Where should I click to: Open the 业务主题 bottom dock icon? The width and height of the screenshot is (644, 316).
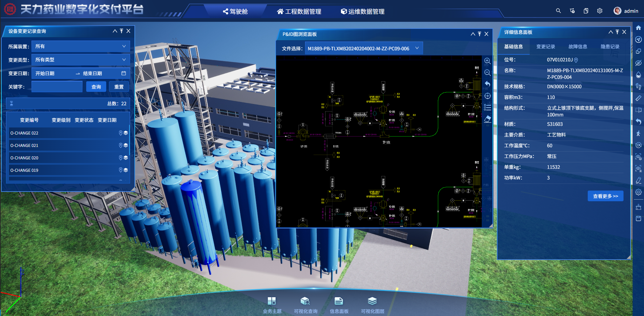tap(272, 305)
